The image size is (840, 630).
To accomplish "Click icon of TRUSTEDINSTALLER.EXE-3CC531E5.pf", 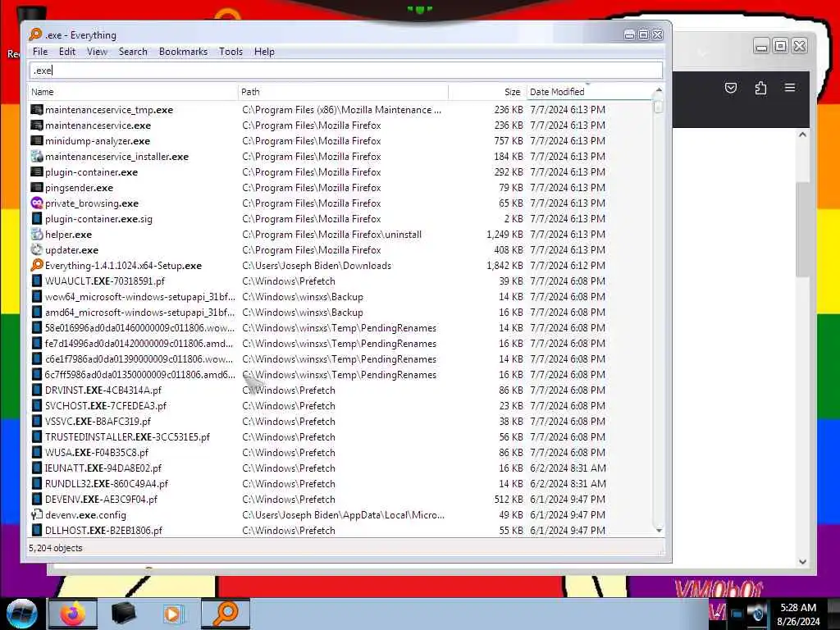I will click(36, 436).
